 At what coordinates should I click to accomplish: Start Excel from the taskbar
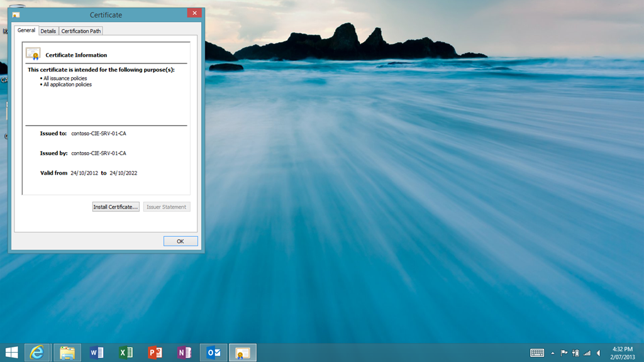tap(126, 353)
